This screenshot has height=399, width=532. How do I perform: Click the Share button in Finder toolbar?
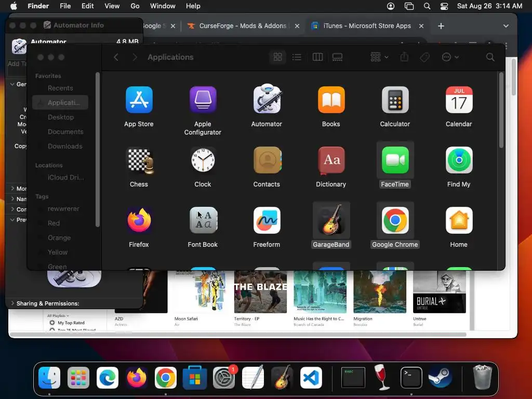point(404,57)
